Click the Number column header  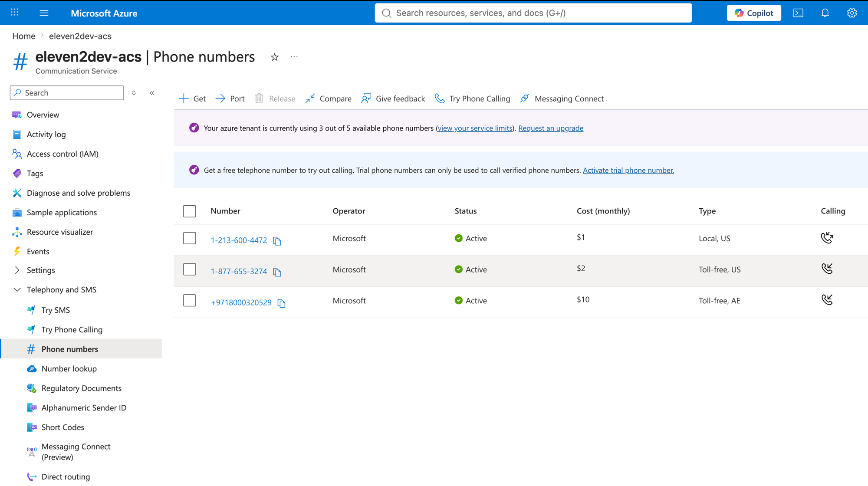pyautogui.click(x=225, y=211)
